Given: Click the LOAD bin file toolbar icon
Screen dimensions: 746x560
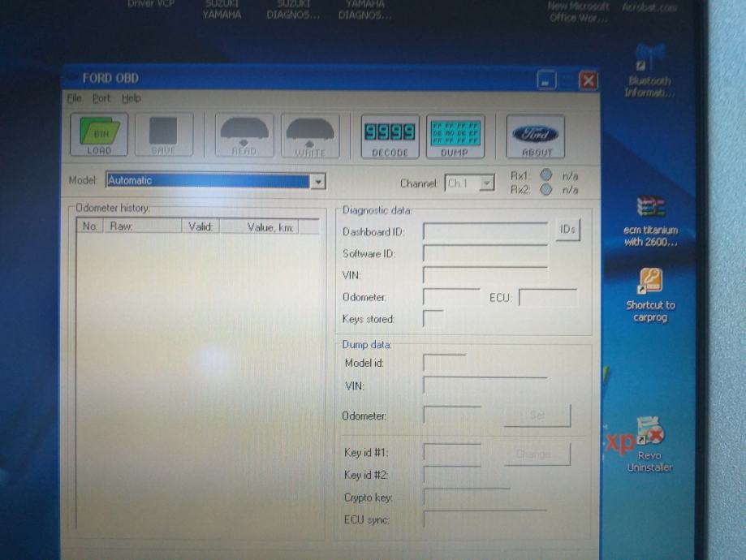Looking at the screenshot, I should [x=99, y=135].
